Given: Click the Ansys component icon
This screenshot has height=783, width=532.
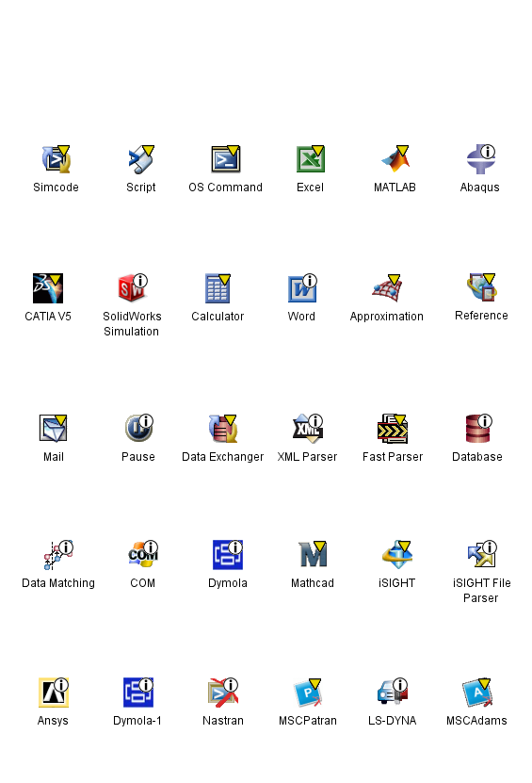Looking at the screenshot, I should 54,693.
